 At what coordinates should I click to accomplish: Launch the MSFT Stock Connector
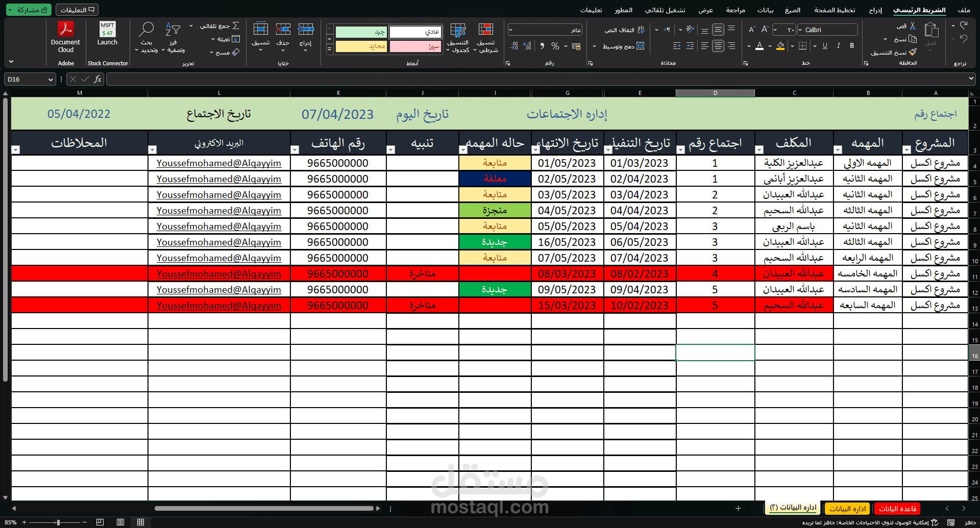pos(108,34)
